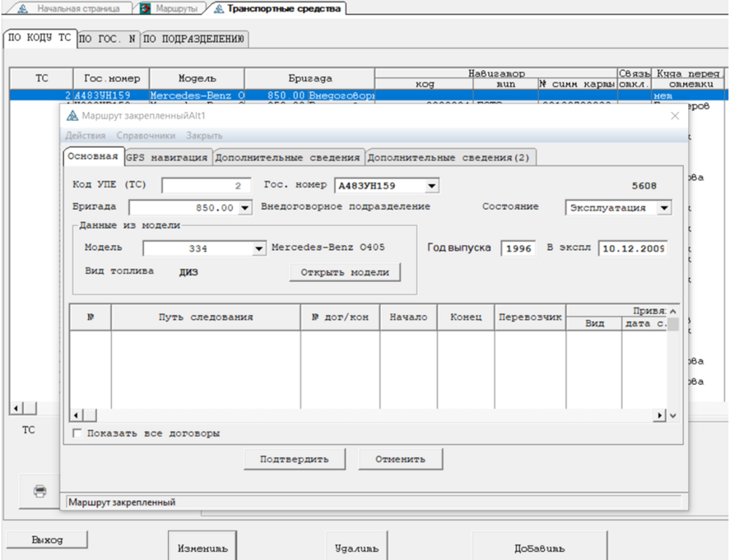Click the № дог/кон column header
730x560 pixels.
tap(341, 317)
